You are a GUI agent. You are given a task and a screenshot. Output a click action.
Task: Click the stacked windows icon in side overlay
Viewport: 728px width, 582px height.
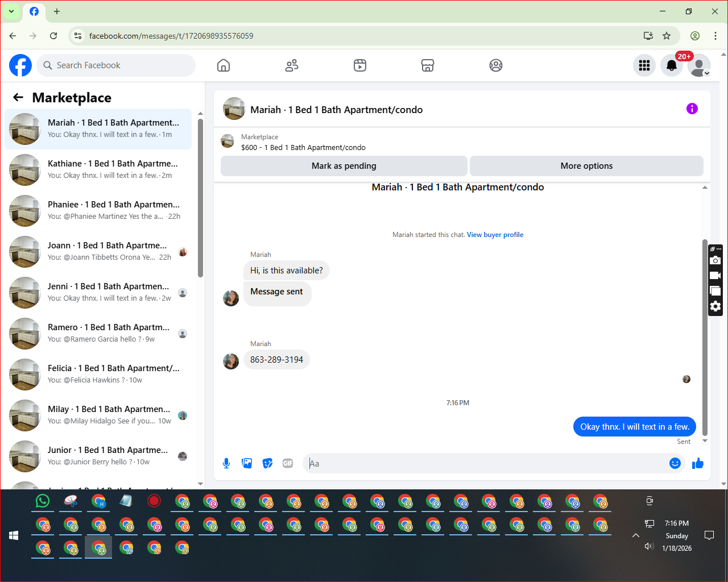pyautogui.click(x=715, y=291)
